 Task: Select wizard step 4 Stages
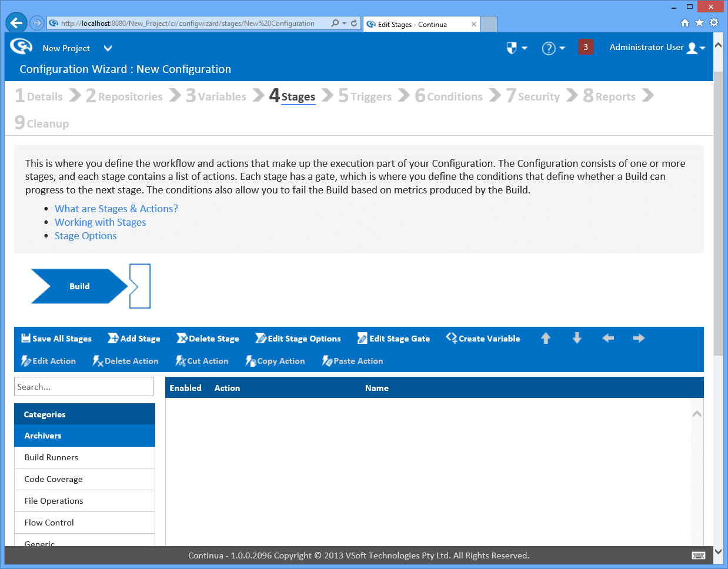[x=292, y=96]
